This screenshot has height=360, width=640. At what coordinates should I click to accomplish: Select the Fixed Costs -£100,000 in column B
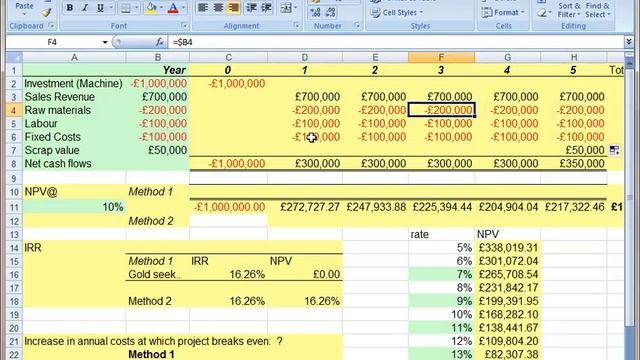tap(158, 137)
